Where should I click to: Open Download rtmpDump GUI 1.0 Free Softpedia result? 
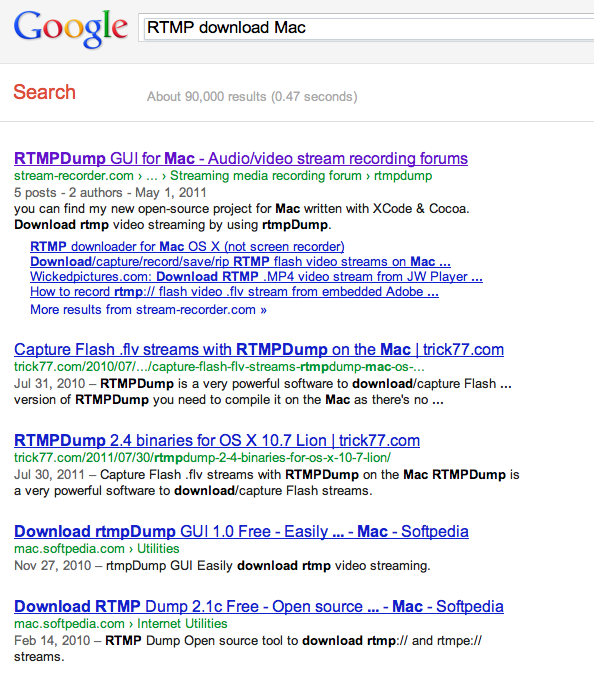241,531
